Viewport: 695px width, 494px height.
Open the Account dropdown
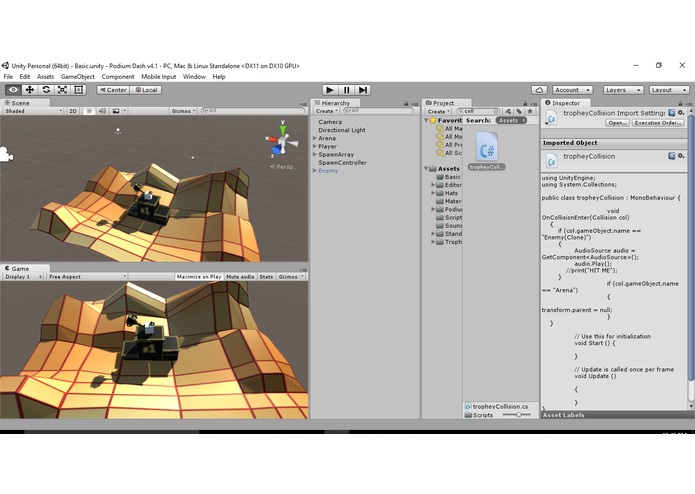point(572,90)
